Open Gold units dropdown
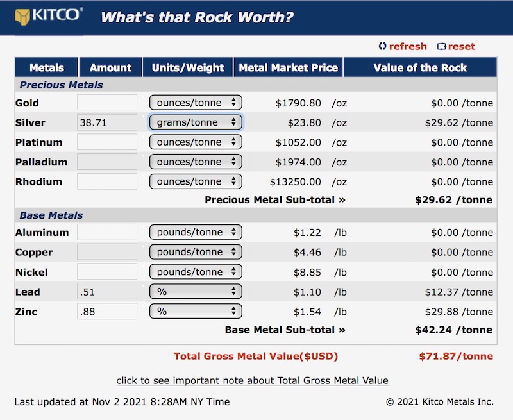 196,103
